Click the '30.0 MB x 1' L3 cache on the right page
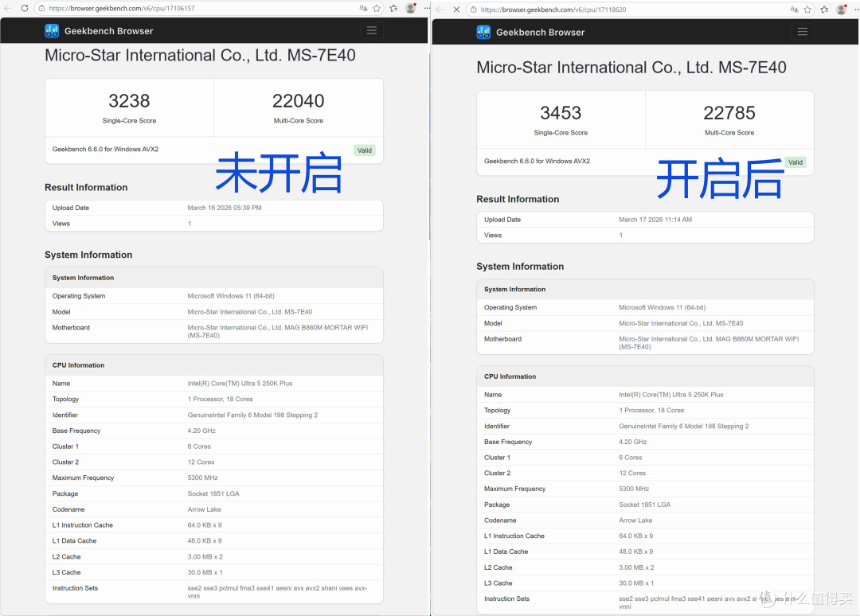Image resolution: width=860 pixels, height=616 pixels. point(636,583)
